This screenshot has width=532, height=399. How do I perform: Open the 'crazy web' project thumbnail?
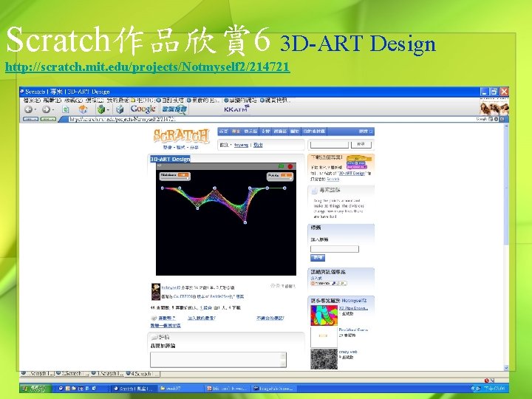[324, 359]
